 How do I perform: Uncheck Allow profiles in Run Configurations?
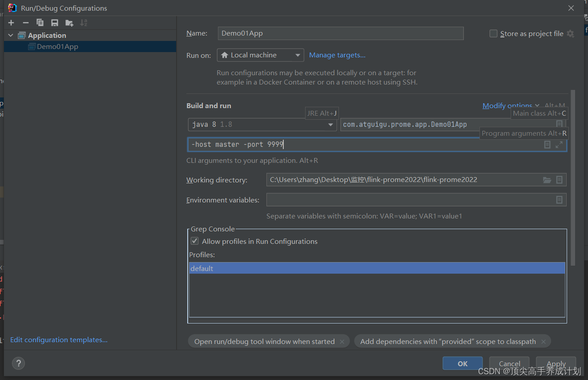(x=194, y=241)
